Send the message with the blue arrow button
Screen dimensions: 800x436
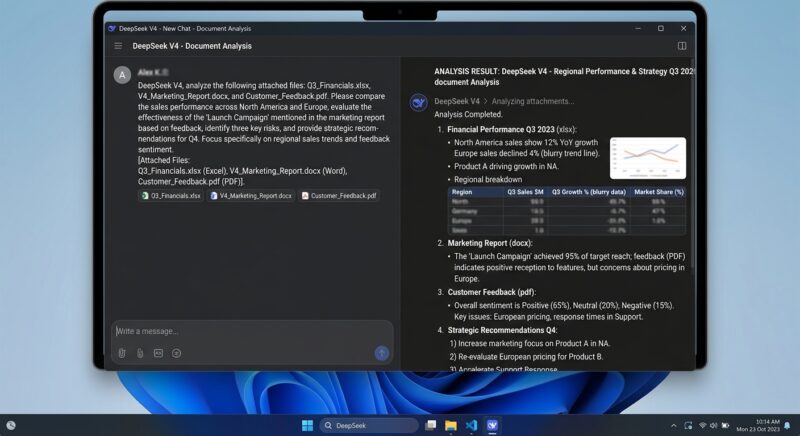(x=382, y=353)
